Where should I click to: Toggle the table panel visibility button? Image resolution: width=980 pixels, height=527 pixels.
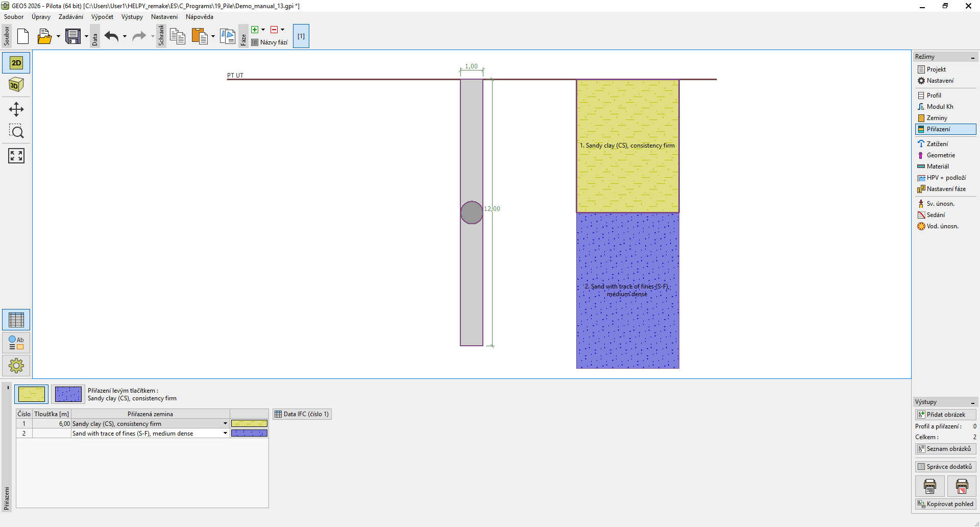[16, 320]
